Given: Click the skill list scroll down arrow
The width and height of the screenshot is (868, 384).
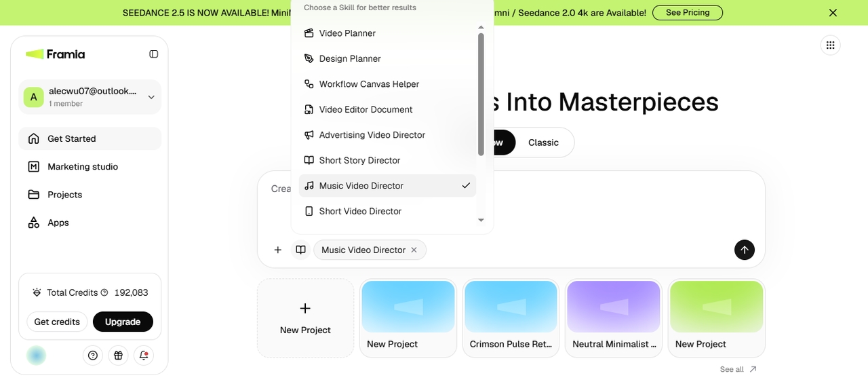Looking at the screenshot, I should point(481,220).
